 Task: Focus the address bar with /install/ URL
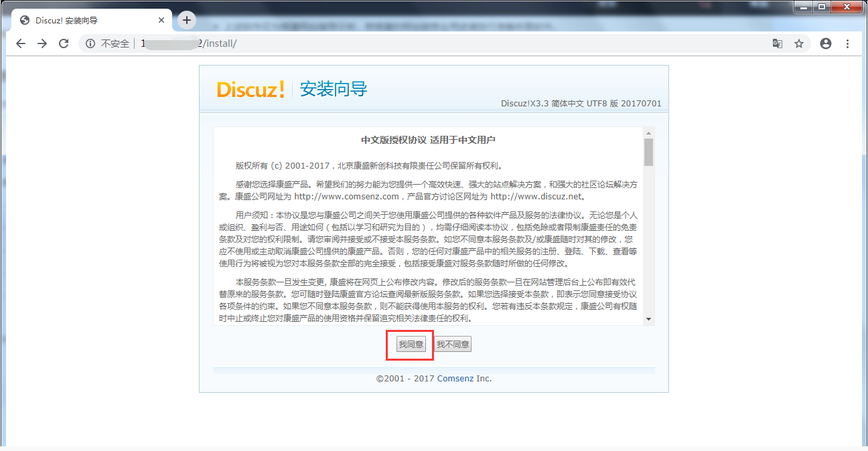435,43
